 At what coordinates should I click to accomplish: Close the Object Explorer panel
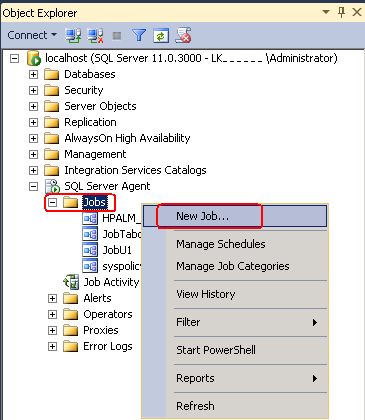point(357,12)
